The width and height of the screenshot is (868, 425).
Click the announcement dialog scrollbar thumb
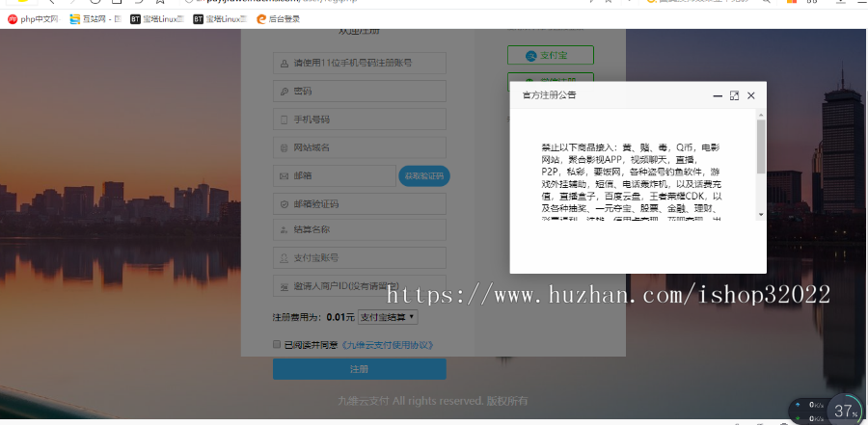pos(761,146)
